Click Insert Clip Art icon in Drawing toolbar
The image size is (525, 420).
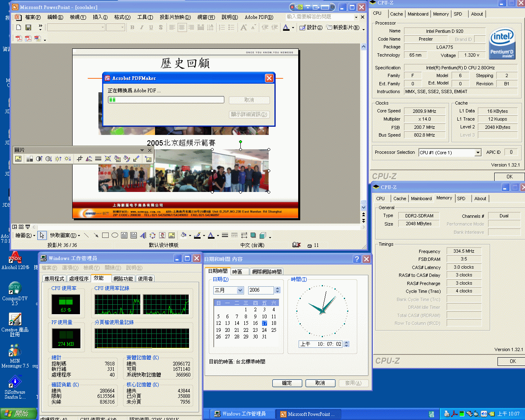click(x=162, y=235)
